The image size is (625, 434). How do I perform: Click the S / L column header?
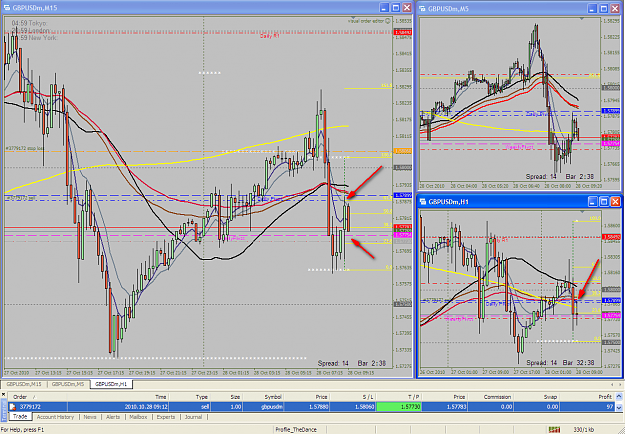tap(353, 397)
